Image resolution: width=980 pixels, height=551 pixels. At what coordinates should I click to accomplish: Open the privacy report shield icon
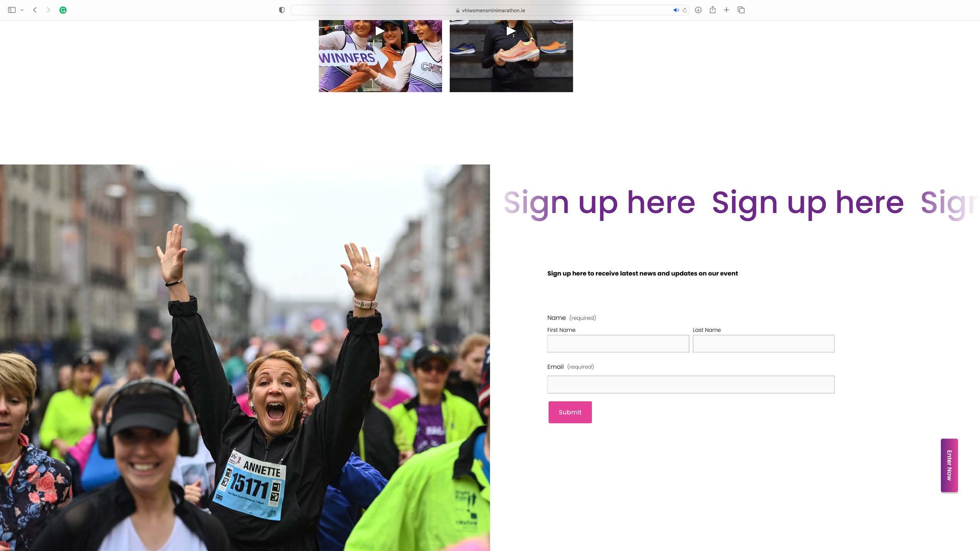(x=282, y=10)
